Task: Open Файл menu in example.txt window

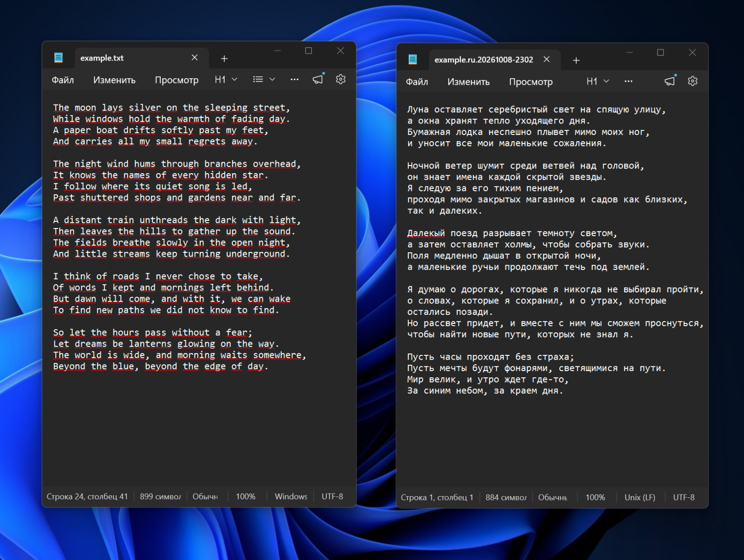Action: coord(63,80)
